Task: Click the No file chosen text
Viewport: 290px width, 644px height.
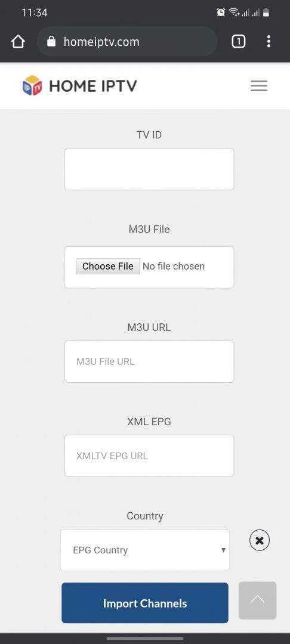Action: (173, 266)
